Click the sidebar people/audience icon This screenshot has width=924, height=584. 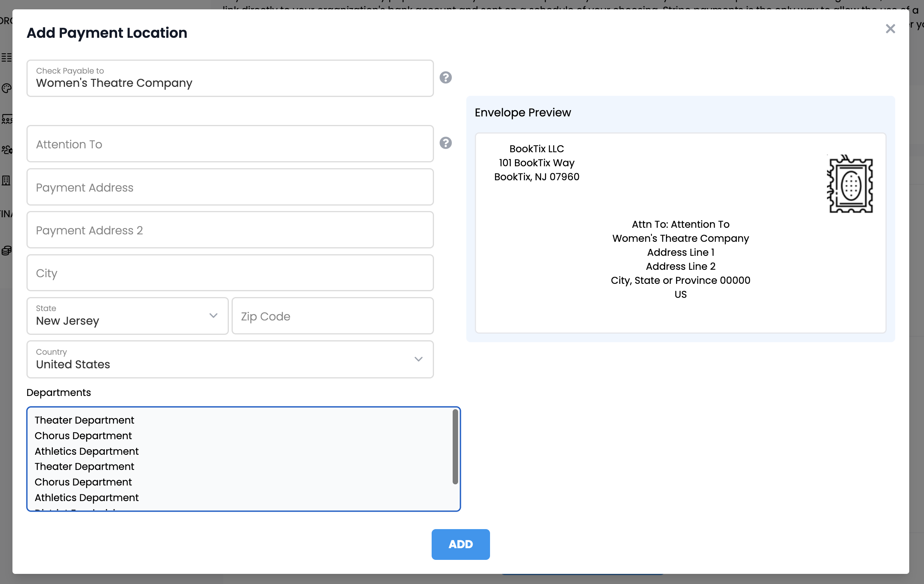[8, 120]
